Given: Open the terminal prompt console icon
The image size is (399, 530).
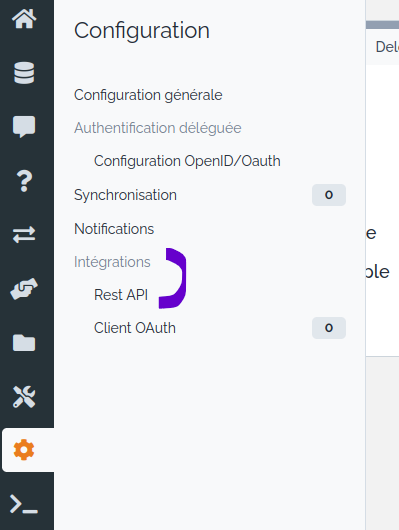Looking at the screenshot, I should 24,504.
